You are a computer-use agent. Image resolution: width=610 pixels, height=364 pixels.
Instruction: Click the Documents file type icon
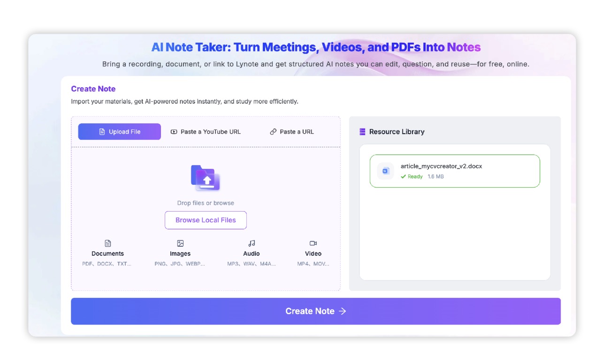click(x=108, y=243)
